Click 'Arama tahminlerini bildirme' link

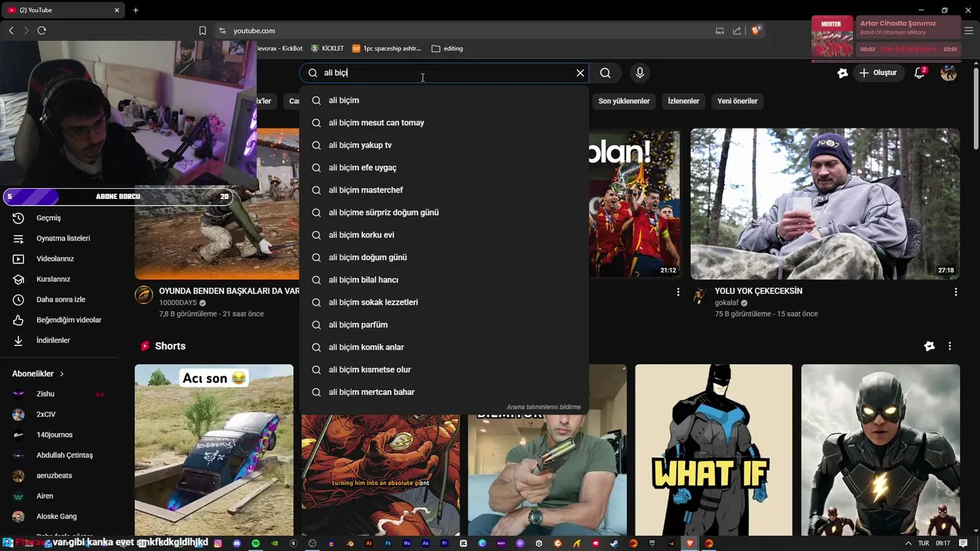[x=544, y=407]
